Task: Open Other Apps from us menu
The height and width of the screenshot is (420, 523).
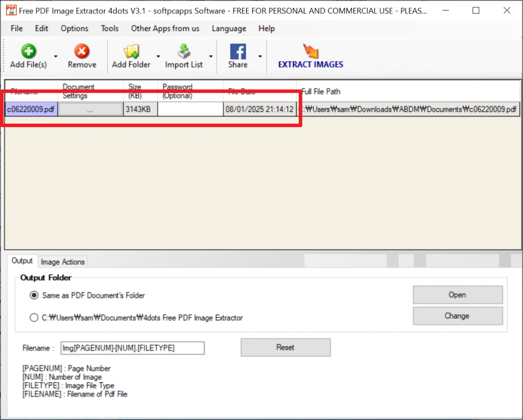Action: pos(165,28)
